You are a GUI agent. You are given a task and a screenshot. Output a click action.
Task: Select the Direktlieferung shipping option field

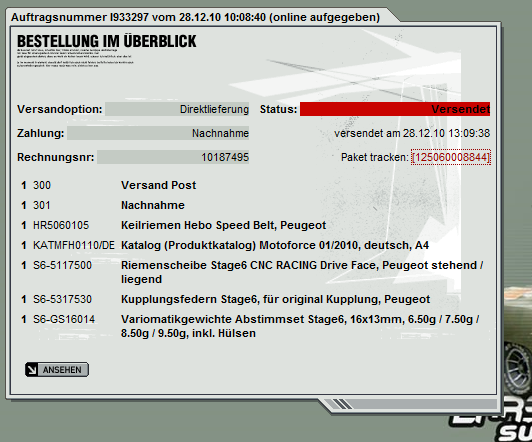pos(177,109)
